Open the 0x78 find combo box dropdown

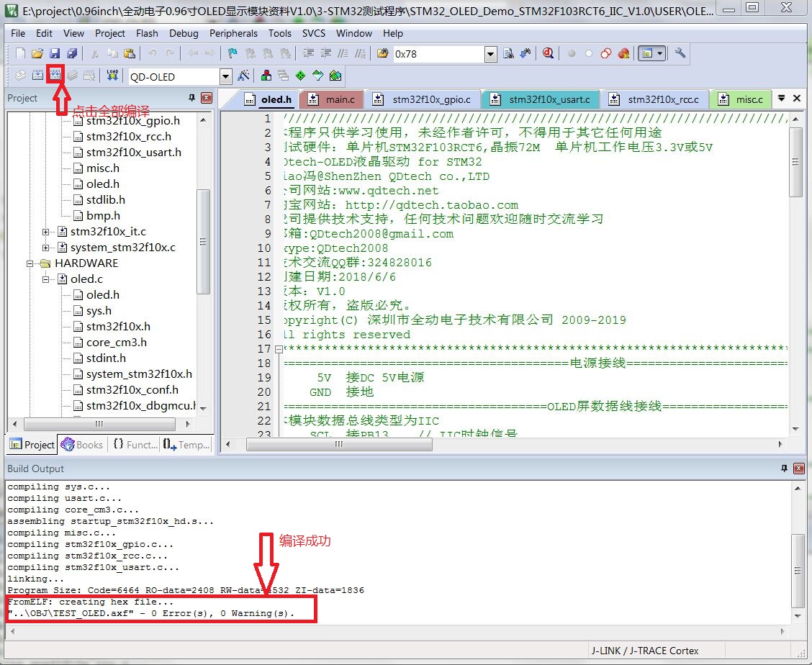(490, 54)
